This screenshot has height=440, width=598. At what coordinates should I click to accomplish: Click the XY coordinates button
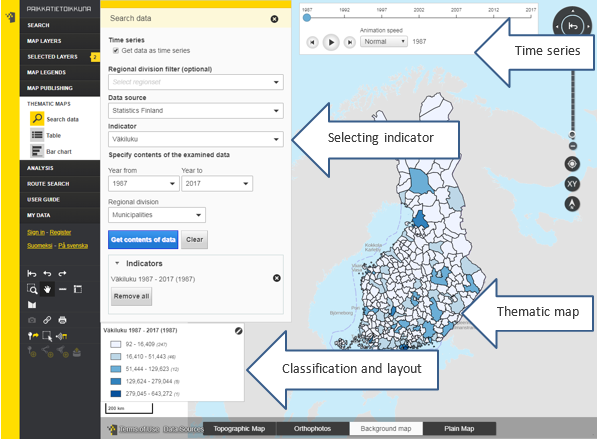(572, 184)
